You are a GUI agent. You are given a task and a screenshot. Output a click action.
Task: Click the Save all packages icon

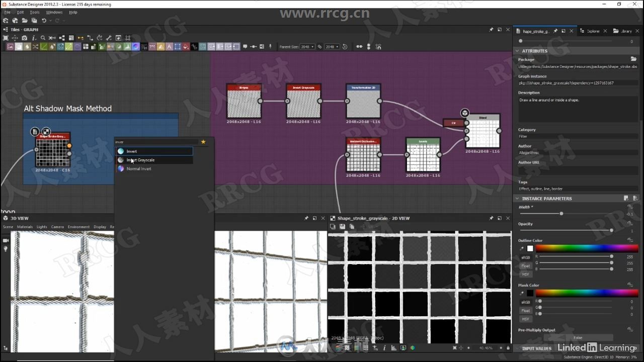click(x=34, y=21)
